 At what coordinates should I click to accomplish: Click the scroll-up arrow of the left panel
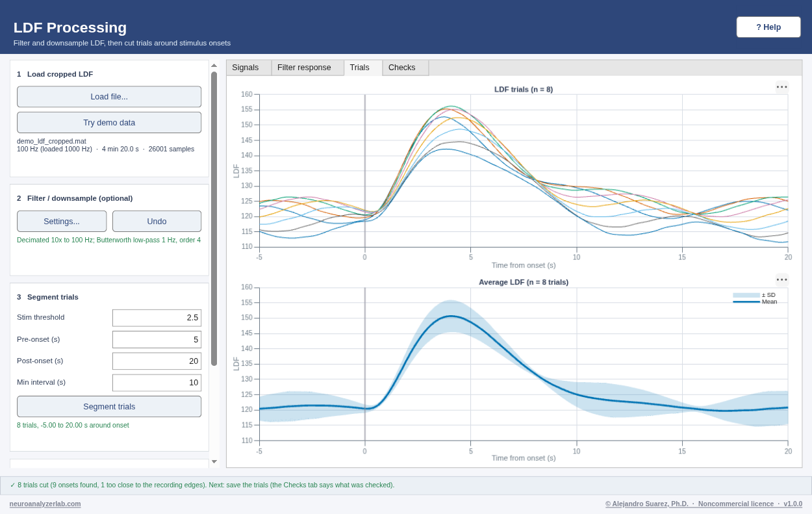pos(214,66)
